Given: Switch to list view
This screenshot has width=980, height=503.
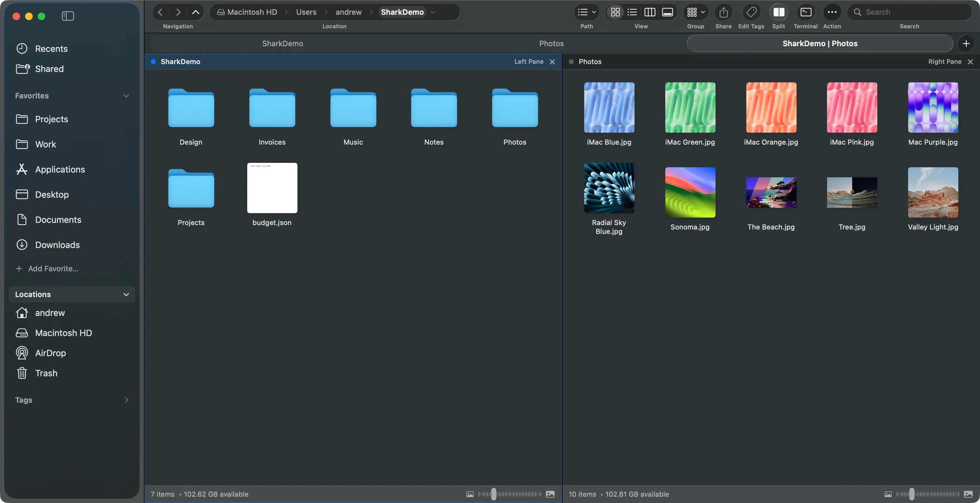Looking at the screenshot, I should [x=632, y=12].
